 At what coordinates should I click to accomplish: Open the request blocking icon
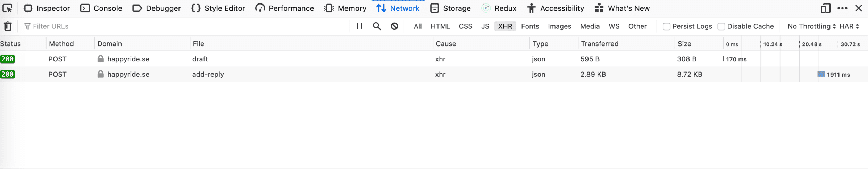[394, 26]
